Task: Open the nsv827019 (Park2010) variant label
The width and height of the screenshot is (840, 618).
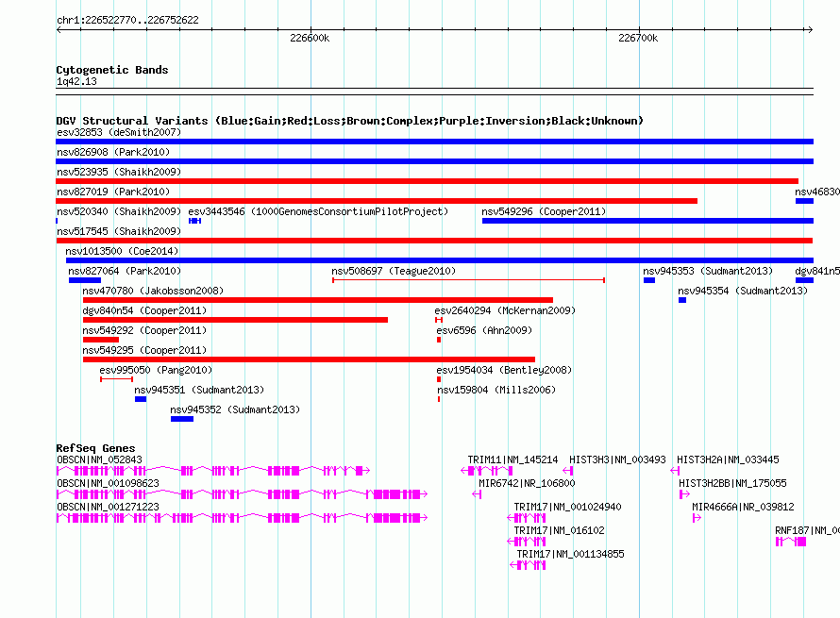Action: [x=113, y=192]
